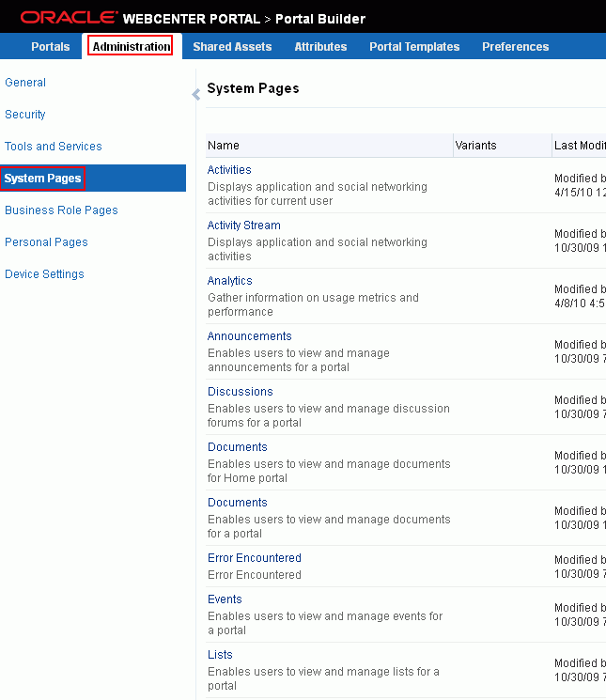Click the Oracle logo in header

70,18
